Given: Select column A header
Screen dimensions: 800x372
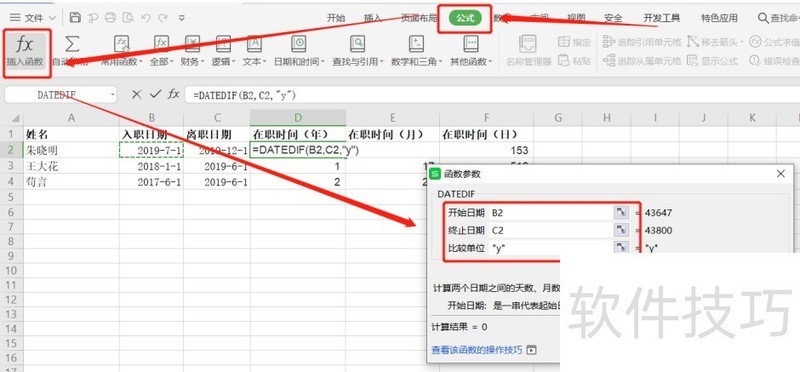Looking at the screenshot, I should (71, 118).
